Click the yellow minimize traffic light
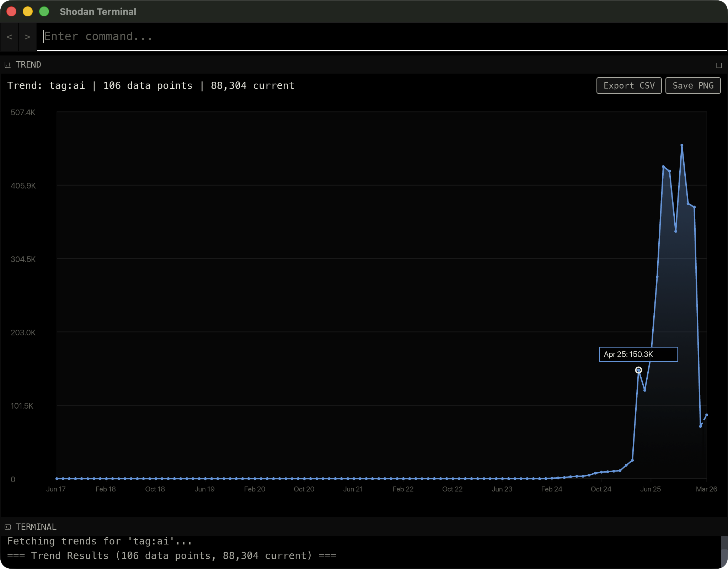The height and width of the screenshot is (569, 728). [28, 11]
